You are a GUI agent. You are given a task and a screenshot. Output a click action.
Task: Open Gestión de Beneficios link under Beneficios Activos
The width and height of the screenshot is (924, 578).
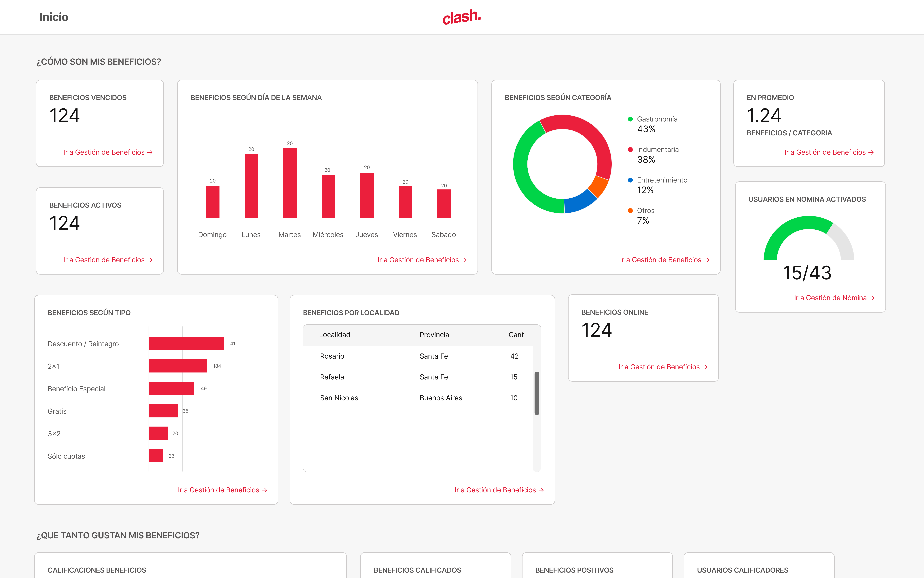pos(108,260)
